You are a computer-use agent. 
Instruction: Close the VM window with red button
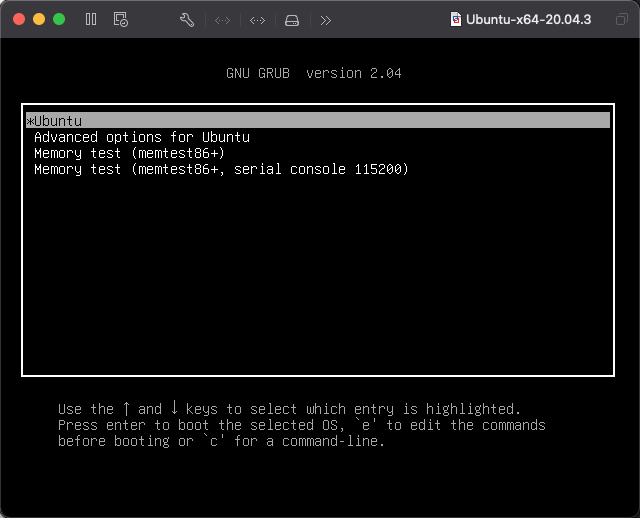pyautogui.click(x=19, y=19)
